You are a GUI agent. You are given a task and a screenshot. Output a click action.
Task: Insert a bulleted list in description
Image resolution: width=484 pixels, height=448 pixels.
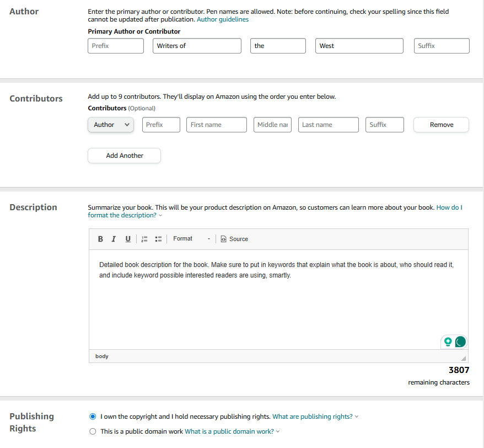click(158, 239)
